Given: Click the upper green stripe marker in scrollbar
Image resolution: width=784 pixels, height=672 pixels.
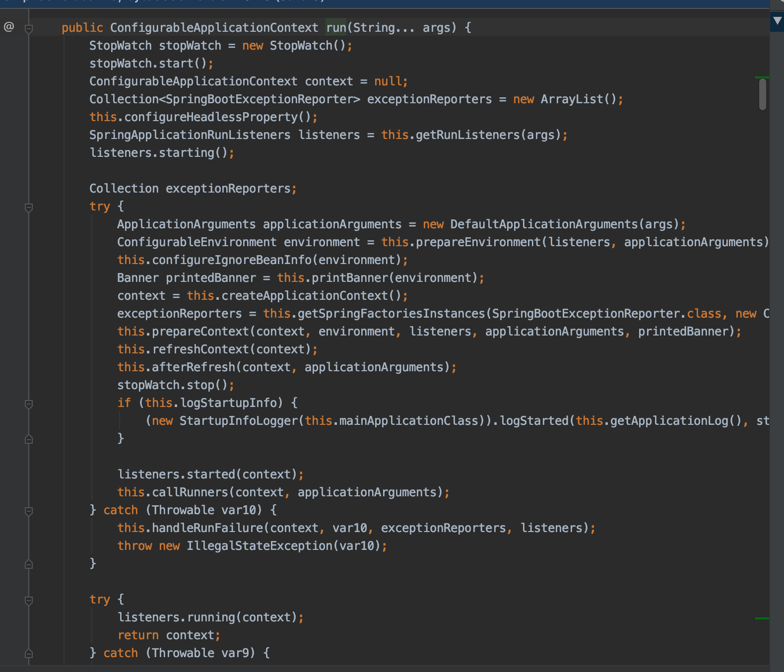Looking at the screenshot, I should [762, 77].
